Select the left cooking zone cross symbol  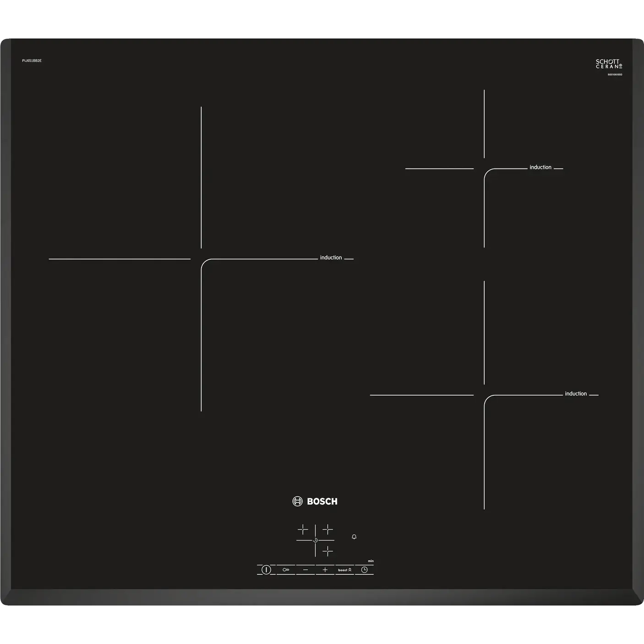[303, 530]
